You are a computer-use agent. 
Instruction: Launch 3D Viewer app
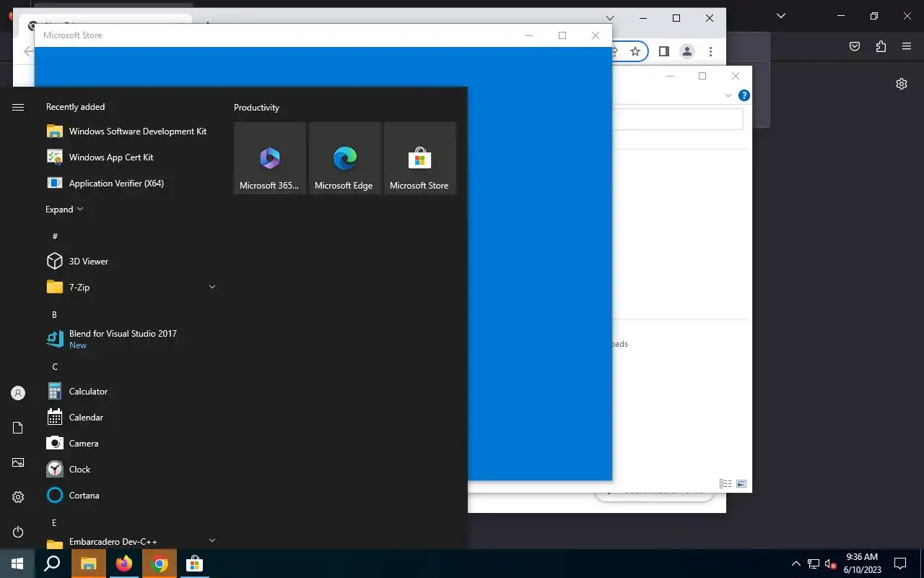tap(131, 262)
